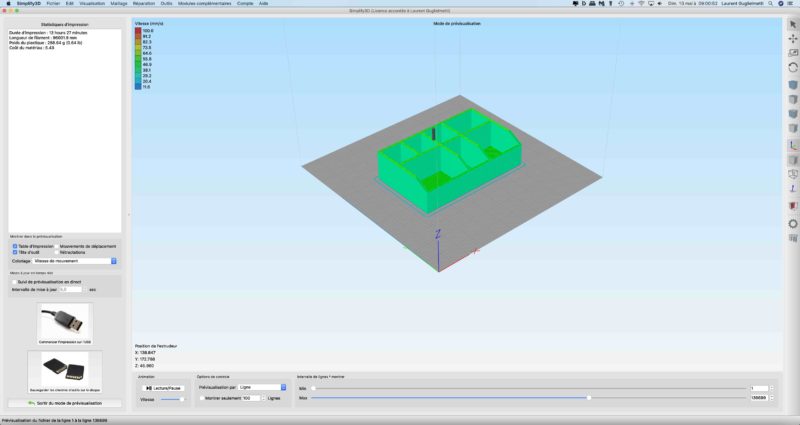Screen dimensions: 800x425
Task: Click the rotate view circular arrow icon
Action: (x=792, y=67)
